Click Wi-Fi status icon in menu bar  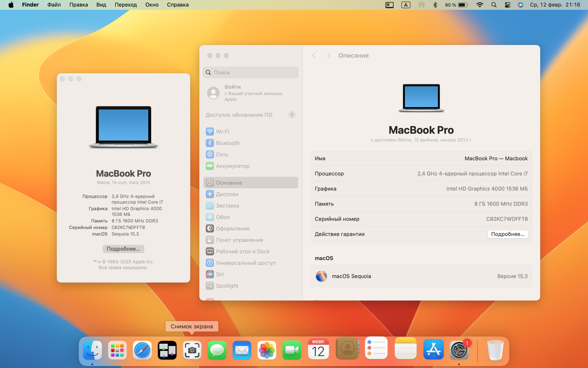479,5
